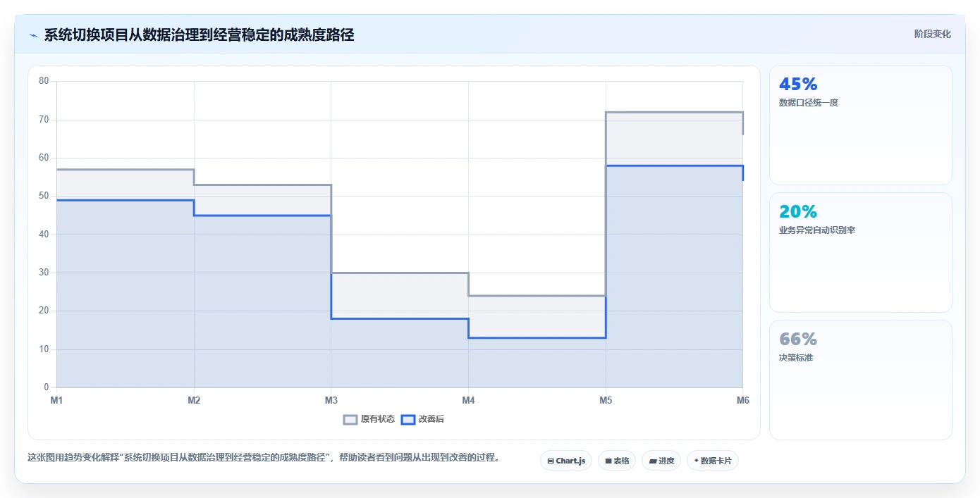Image resolution: width=980 pixels, height=498 pixels.
Task: Click the teal 20% value
Action: click(x=798, y=211)
